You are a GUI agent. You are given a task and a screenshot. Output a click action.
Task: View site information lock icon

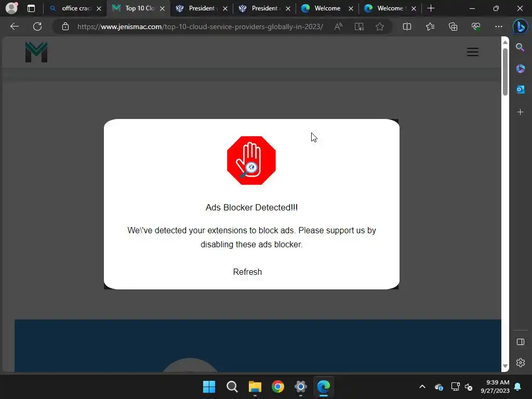pos(65,26)
